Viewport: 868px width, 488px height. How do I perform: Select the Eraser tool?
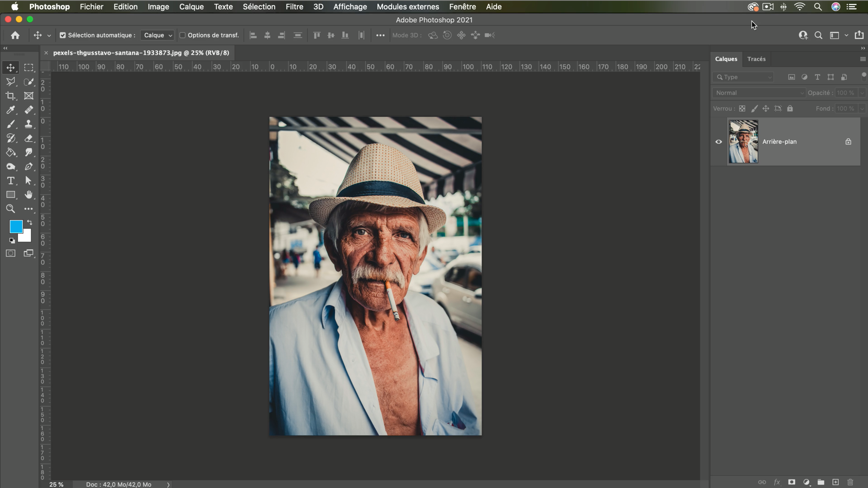(x=29, y=138)
